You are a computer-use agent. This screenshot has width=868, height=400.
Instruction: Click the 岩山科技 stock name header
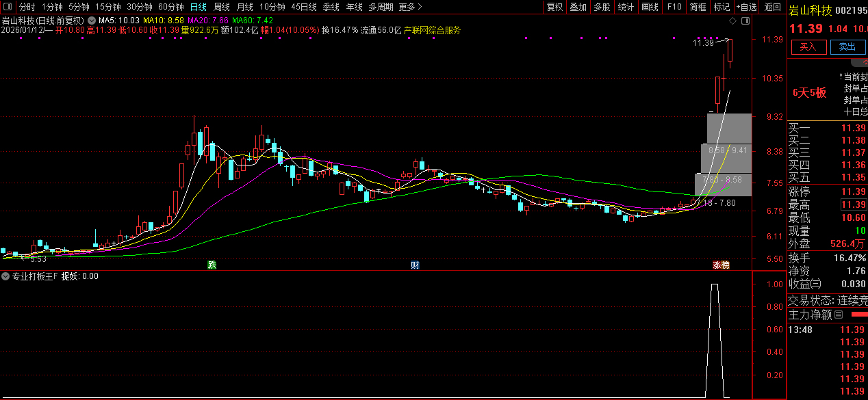click(810, 10)
